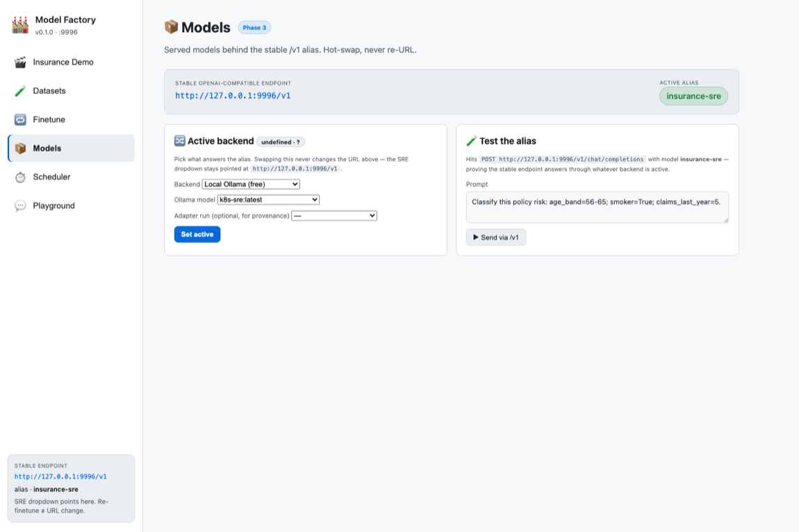Open the Backend dropdown showing Local Ollama
The width and height of the screenshot is (799, 532).
point(251,184)
